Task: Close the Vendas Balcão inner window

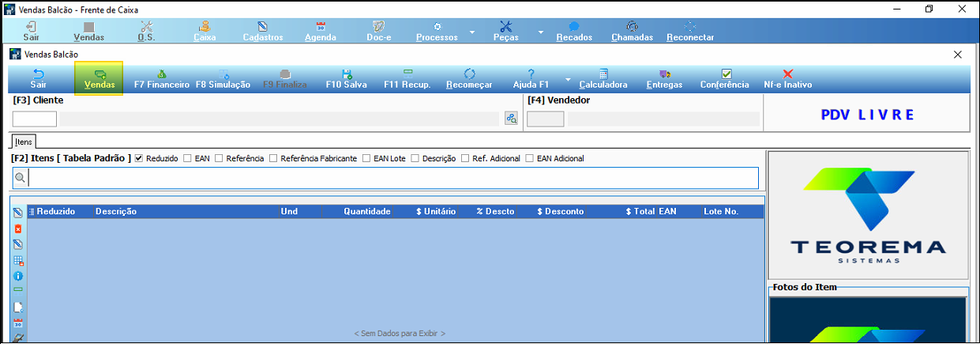Action: pos(958,55)
